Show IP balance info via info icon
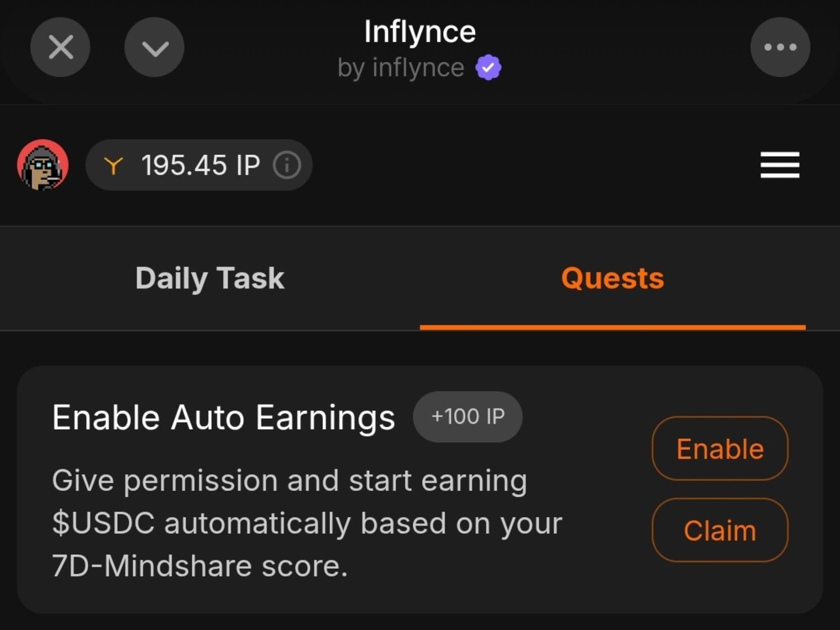The image size is (840, 630). coord(287,165)
